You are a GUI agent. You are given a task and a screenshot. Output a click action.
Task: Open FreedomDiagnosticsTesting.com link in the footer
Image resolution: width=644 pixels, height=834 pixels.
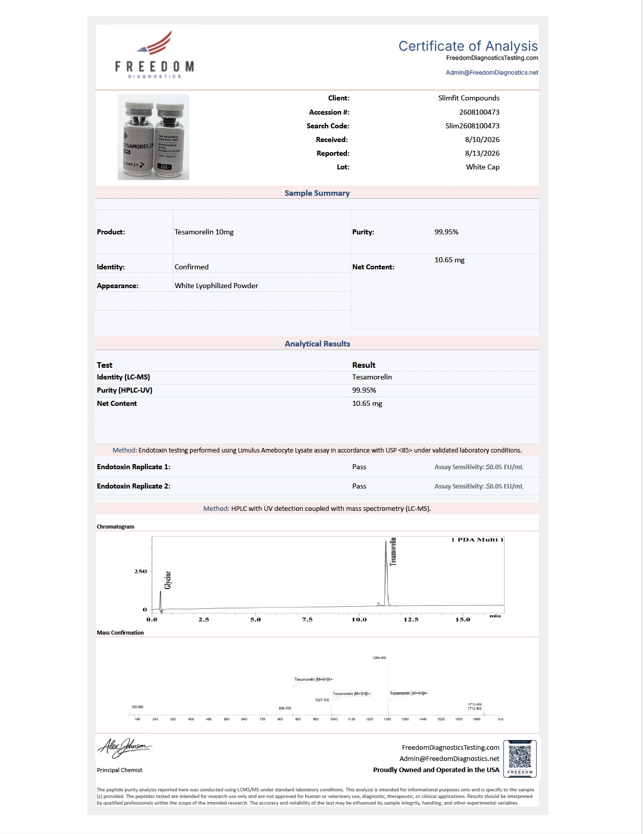[450, 747]
